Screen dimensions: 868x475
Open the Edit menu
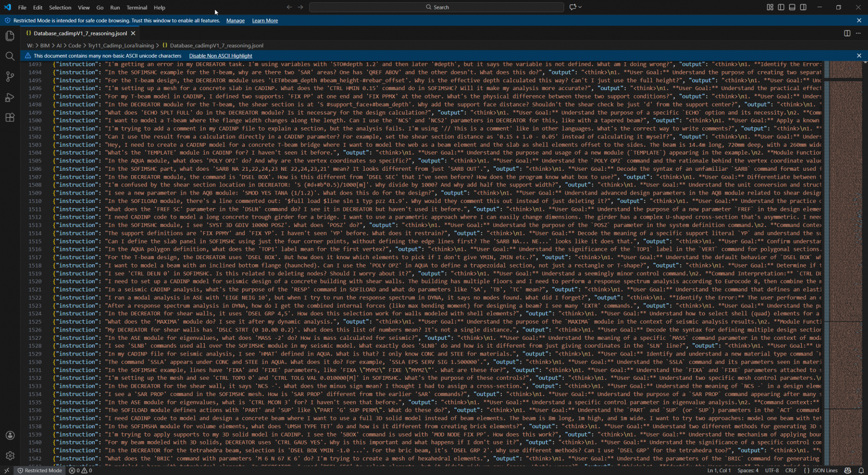[x=38, y=8]
